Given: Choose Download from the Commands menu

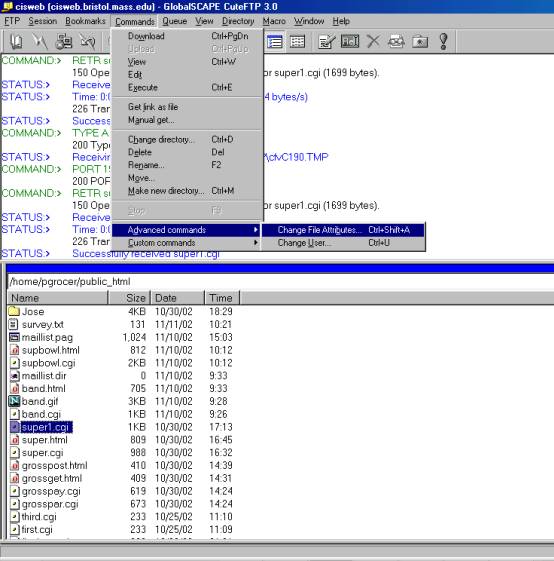Looking at the screenshot, I should coord(188,36).
